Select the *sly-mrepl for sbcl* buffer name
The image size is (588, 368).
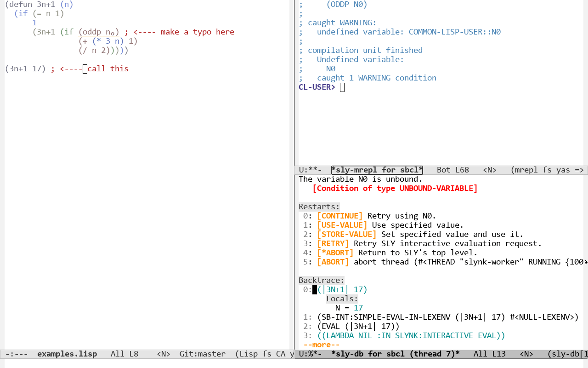pos(377,170)
